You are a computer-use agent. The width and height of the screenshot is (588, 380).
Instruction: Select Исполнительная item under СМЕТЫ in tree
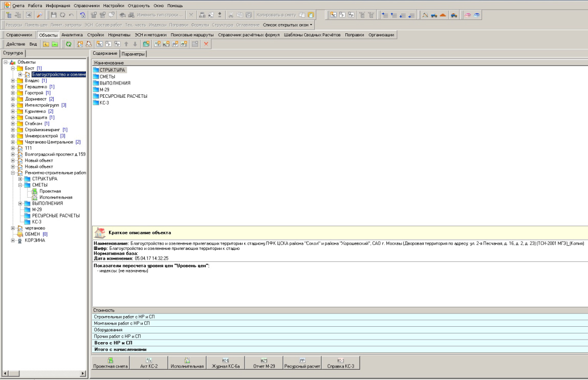[55, 197]
